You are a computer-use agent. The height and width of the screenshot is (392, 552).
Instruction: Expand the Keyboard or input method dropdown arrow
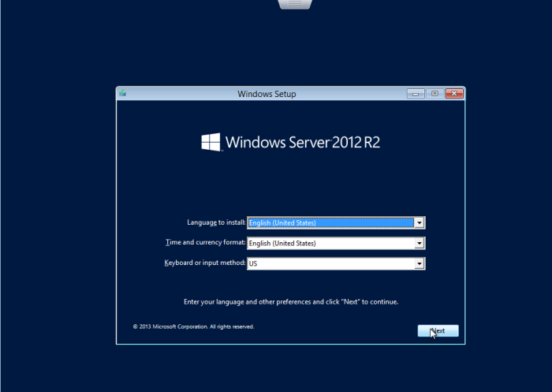(x=419, y=263)
